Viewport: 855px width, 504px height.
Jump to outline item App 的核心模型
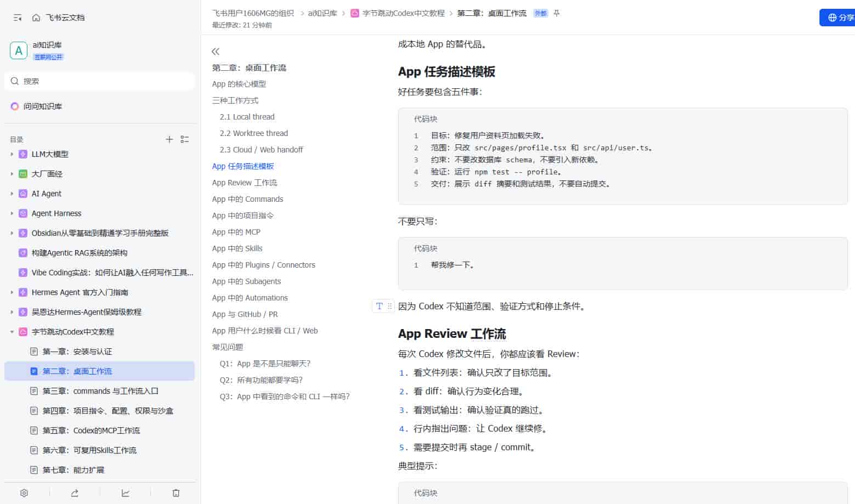pos(239,84)
